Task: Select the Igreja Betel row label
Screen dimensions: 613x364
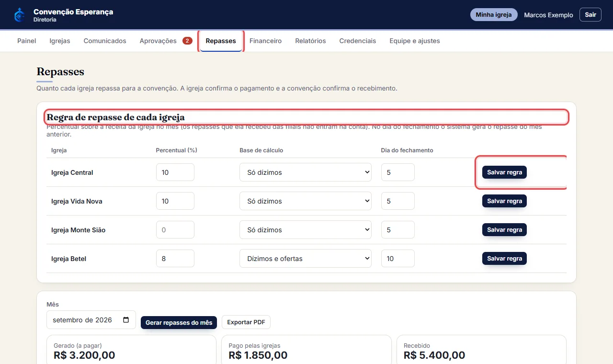Action: tap(69, 259)
